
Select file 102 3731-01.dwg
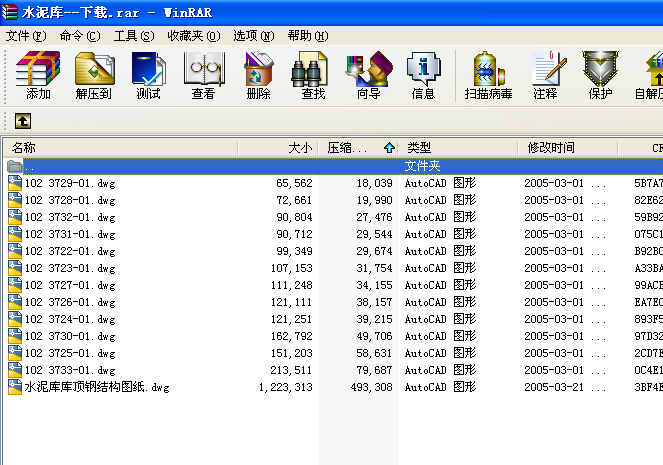click(x=70, y=234)
